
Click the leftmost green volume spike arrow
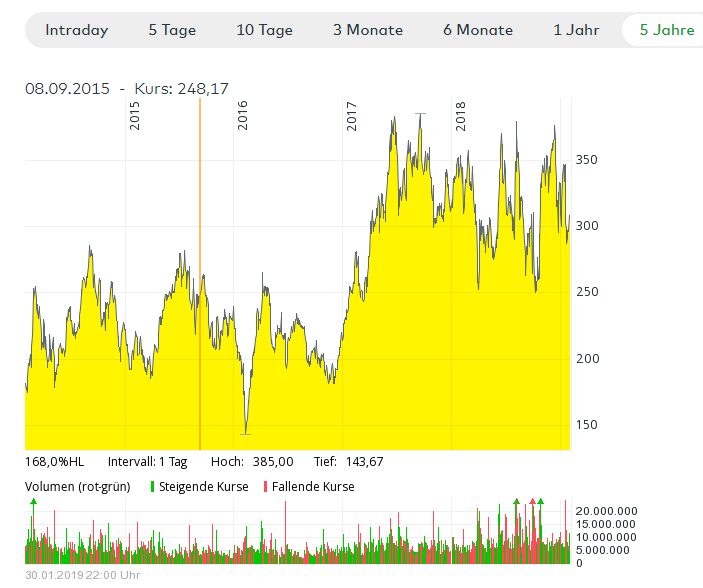pyautogui.click(x=33, y=500)
